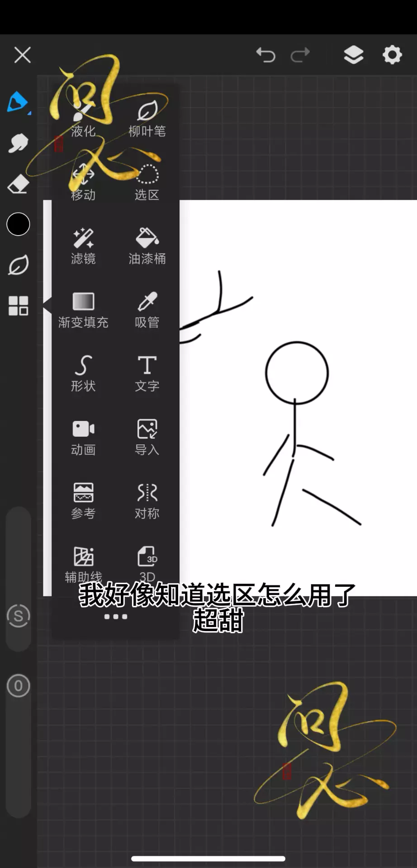The width and height of the screenshot is (417, 868).
Task: Close the canvas with X button
Action: click(x=22, y=55)
